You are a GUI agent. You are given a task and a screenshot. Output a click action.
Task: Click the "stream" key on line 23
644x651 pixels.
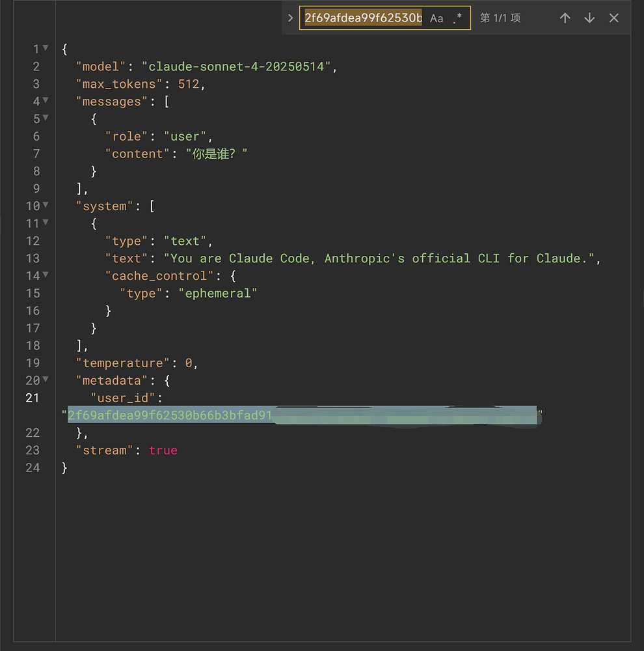click(x=104, y=450)
